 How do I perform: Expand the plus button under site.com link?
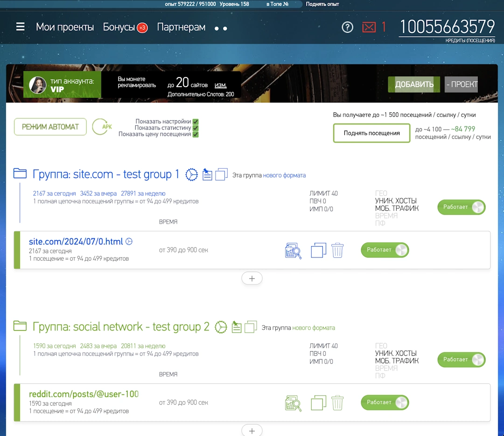[252, 278]
